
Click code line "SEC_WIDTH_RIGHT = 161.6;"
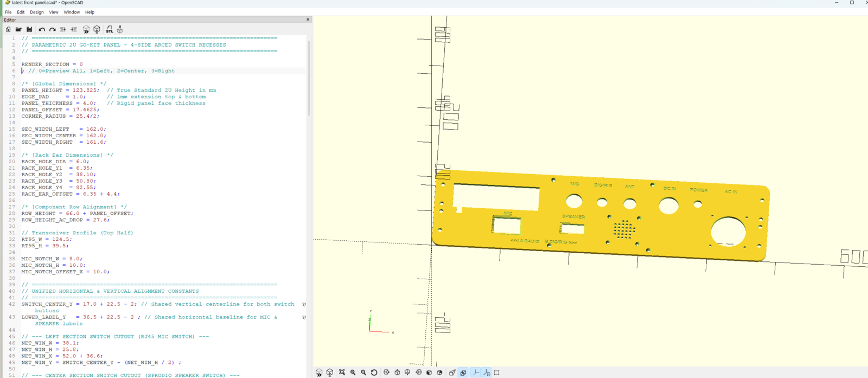[64, 142]
